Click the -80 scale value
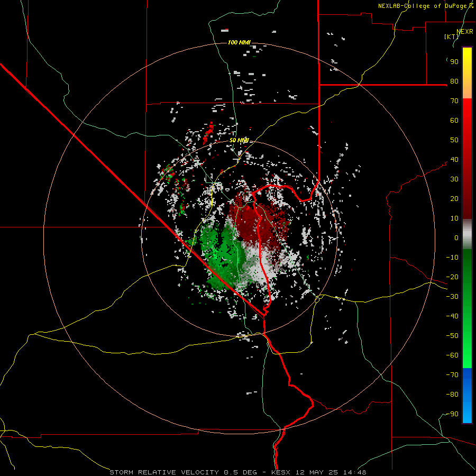The height and width of the screenshot is (476, 476). pyautogui.click(x=452, y=395)
